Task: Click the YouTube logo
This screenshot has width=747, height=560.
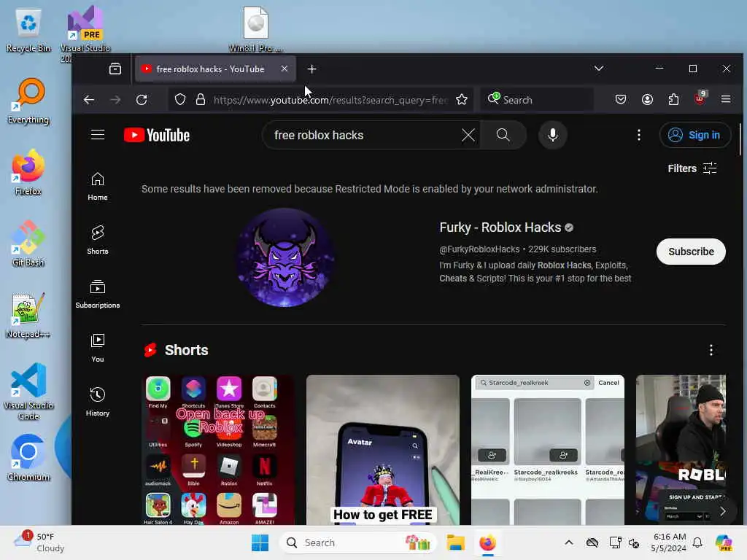Action: [157, 135]
